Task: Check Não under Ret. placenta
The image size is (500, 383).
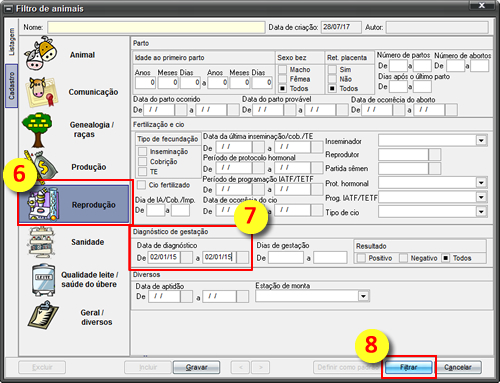Action: [332, 79]
